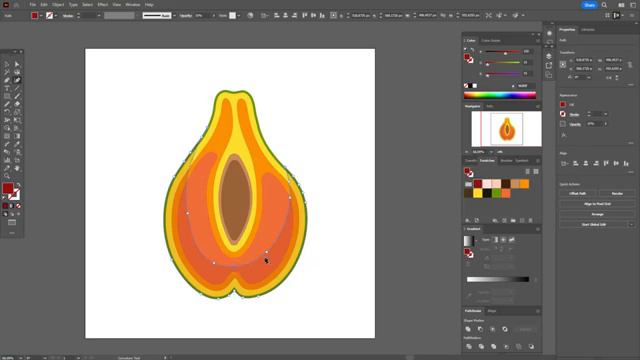The image size is (640, 360).
Task: Choose the Magic Wand tool
Action: pos(7,72)
